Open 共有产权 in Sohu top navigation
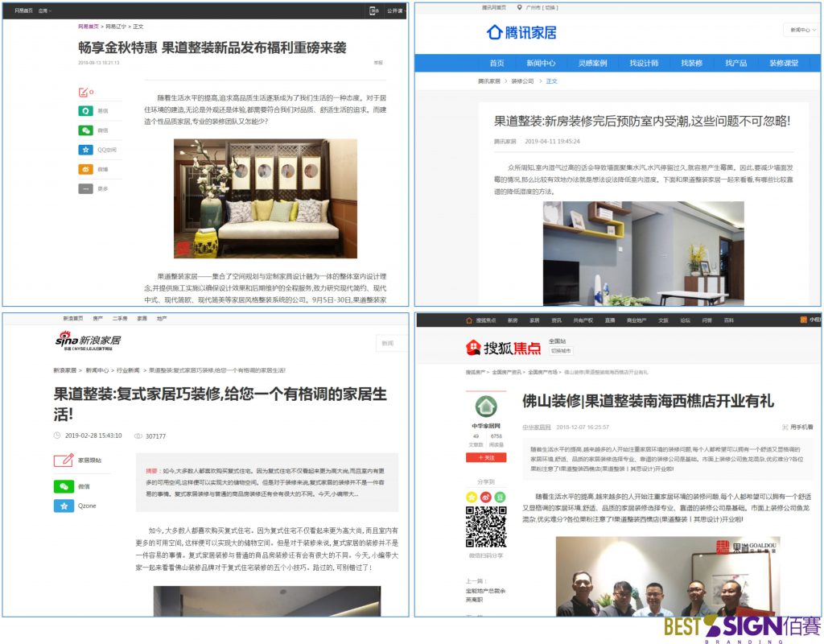This screenshot has height=644, width=824. click(x=582, y=320)
